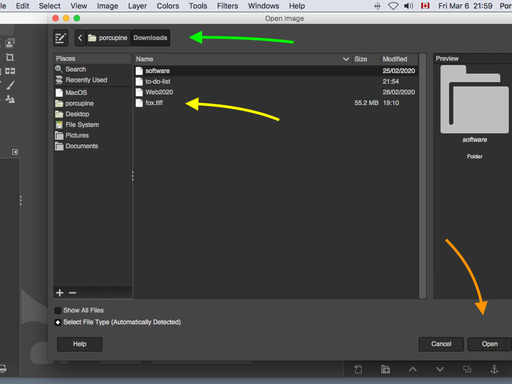Open the View menu

click(79, 6)
